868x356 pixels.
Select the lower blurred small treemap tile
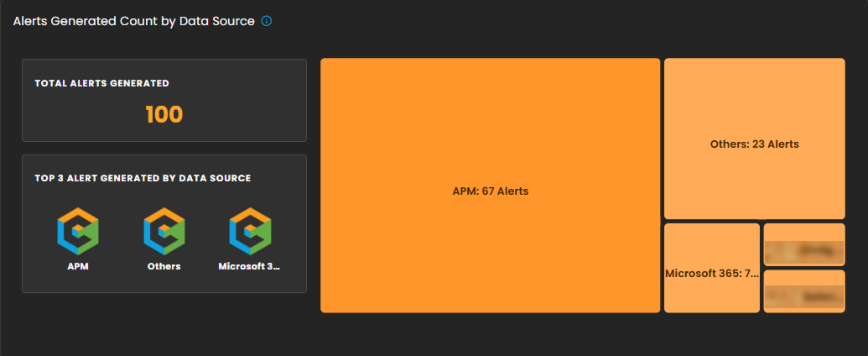click(x=804, y=291)
